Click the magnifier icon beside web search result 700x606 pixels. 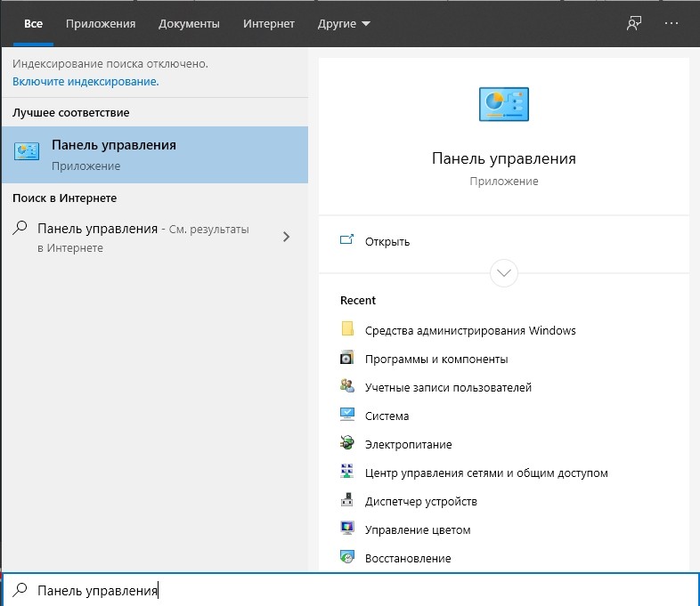coord(20,228)
